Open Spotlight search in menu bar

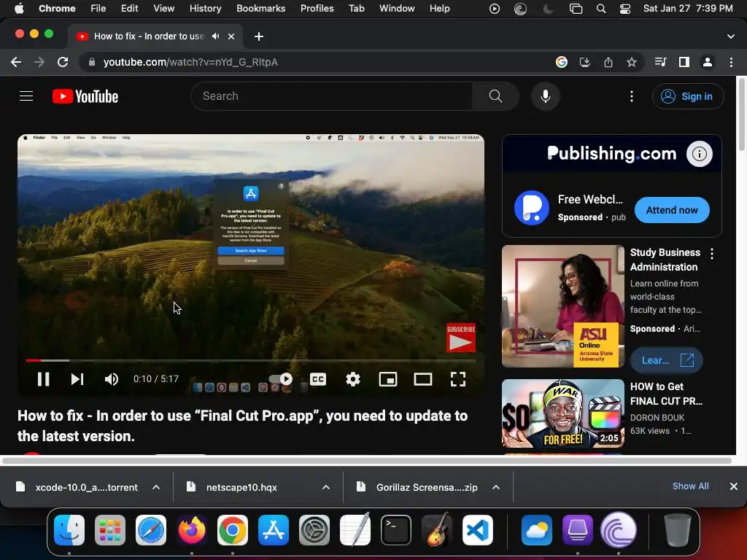click(x=601, y=9)
